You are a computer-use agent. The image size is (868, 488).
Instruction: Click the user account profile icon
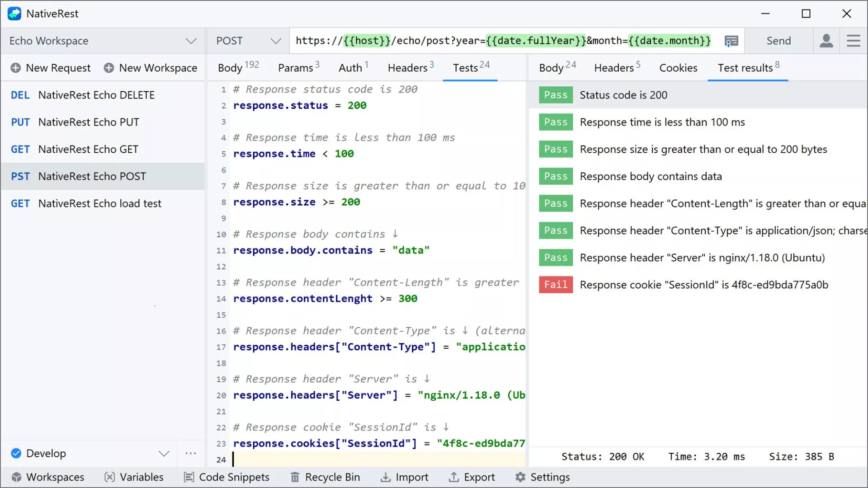[826, 41]
